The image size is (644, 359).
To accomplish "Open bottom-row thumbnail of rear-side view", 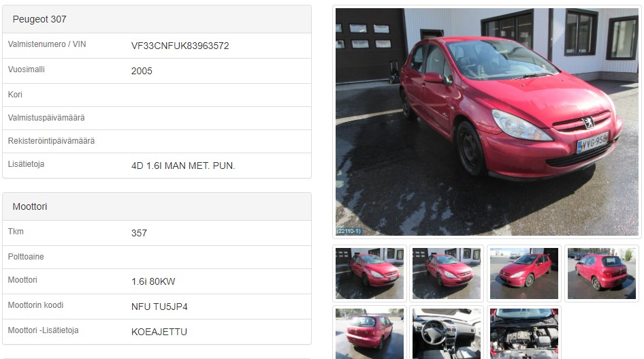I will tap(369, 334).
